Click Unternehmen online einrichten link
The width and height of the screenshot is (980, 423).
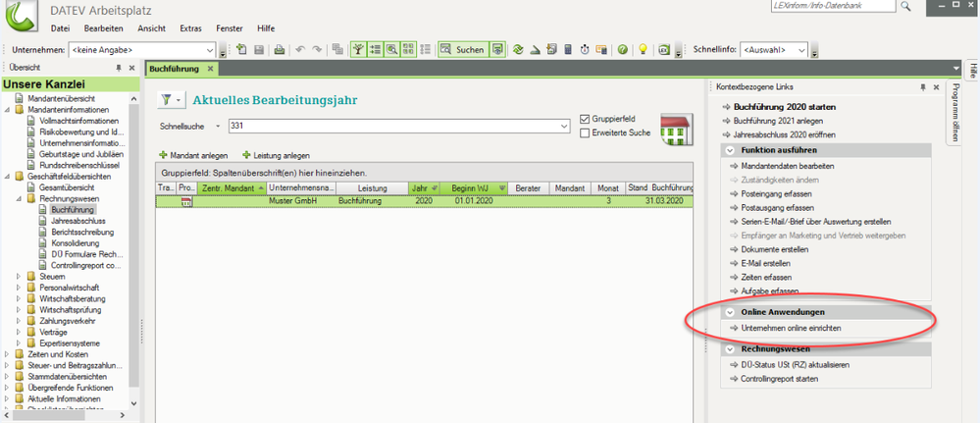791,328
